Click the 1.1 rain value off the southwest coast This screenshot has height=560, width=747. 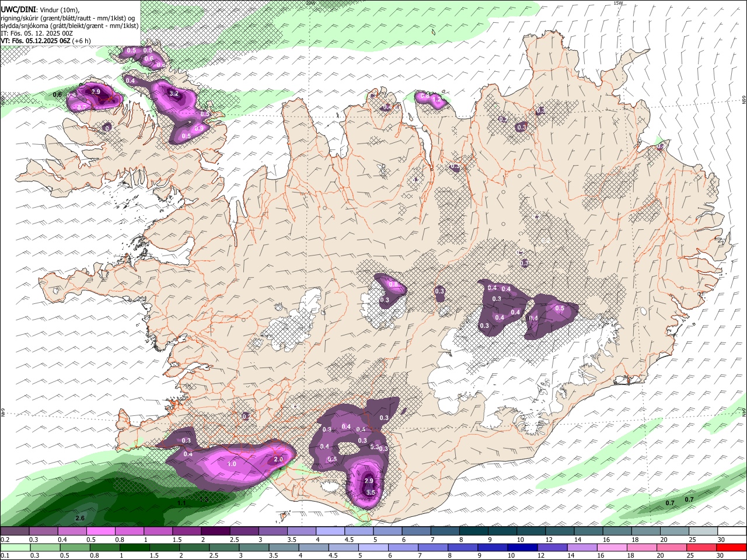click(x=181, y=503)
